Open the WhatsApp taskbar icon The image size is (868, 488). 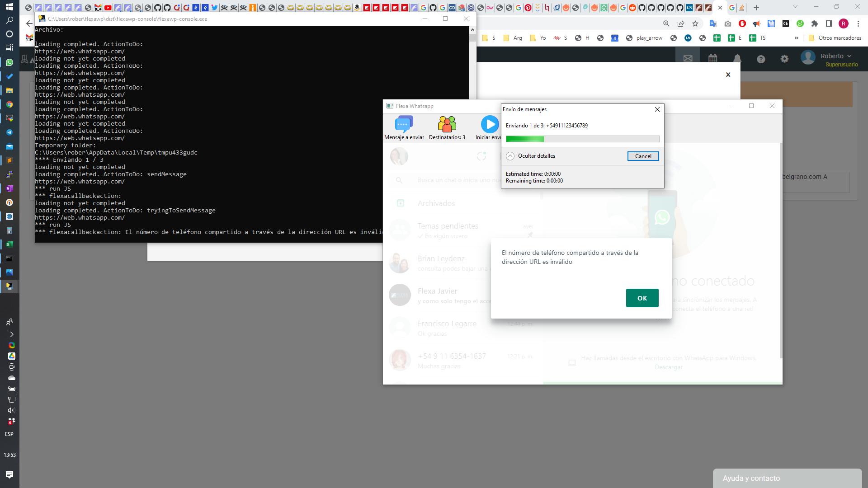[9, 62]
